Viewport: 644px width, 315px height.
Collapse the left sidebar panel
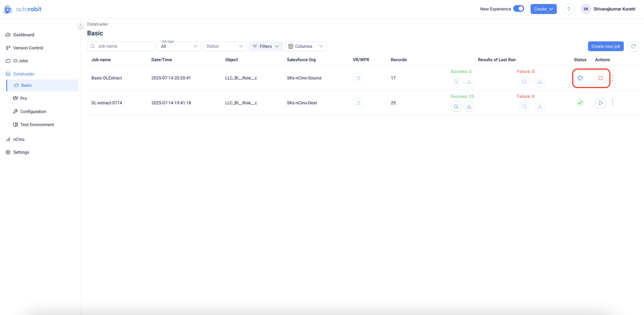pos(80,25)
